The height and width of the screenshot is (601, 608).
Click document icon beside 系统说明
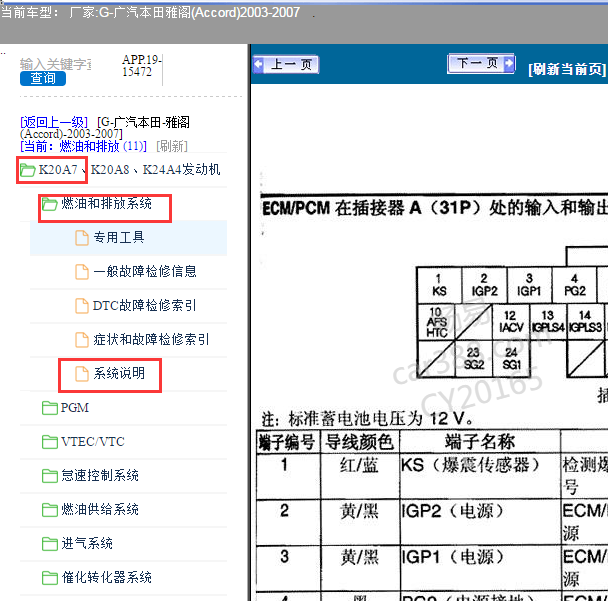click(x=81, y=374)
